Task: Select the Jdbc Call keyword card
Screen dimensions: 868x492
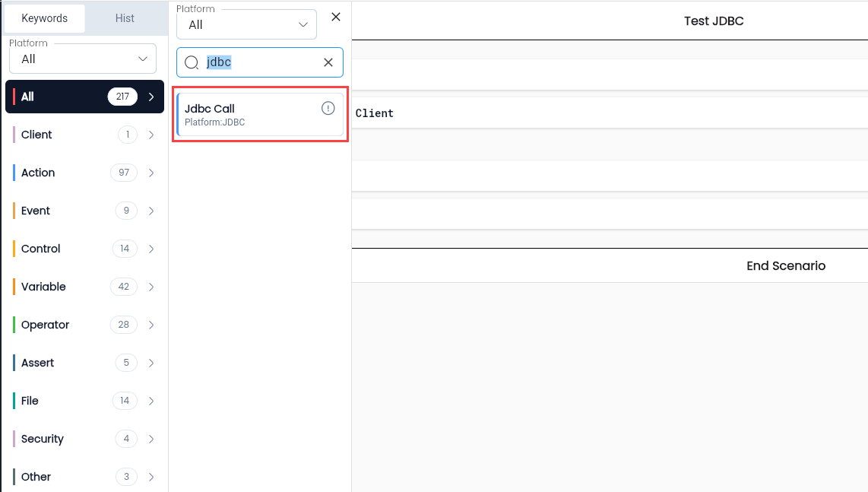Action: click(260, 114)
